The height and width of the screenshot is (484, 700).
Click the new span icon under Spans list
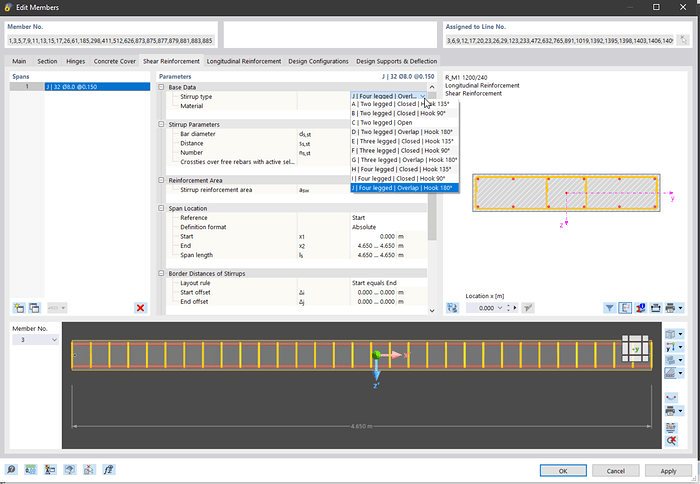(19, 308)
